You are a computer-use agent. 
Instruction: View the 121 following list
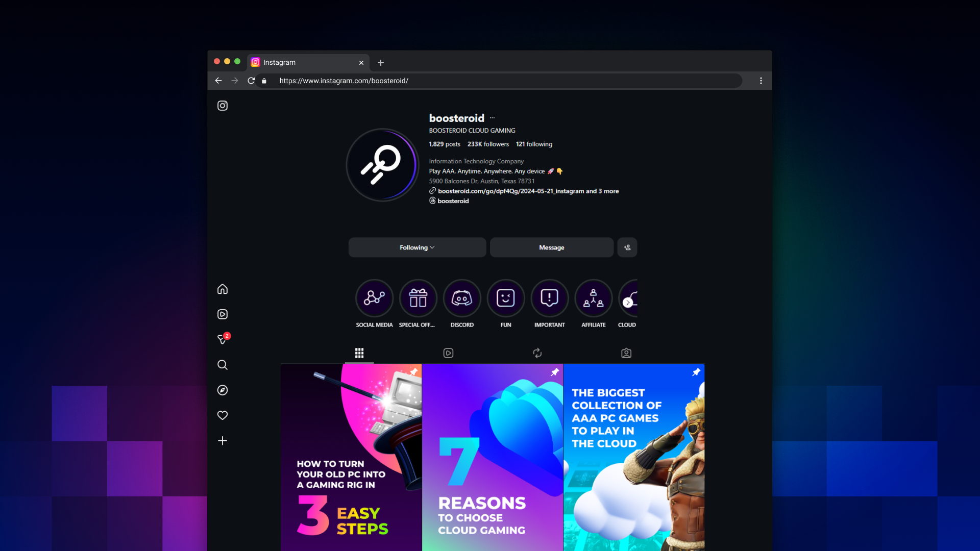(534, 144)
